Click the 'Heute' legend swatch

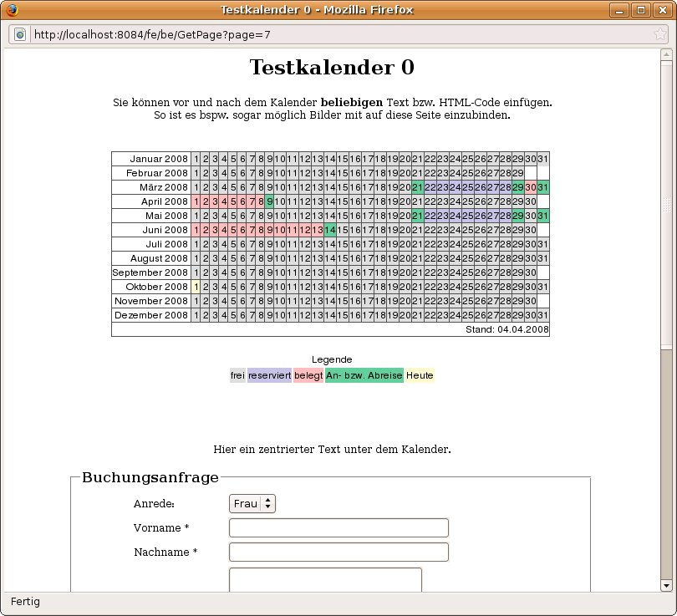tap(420, 375)
